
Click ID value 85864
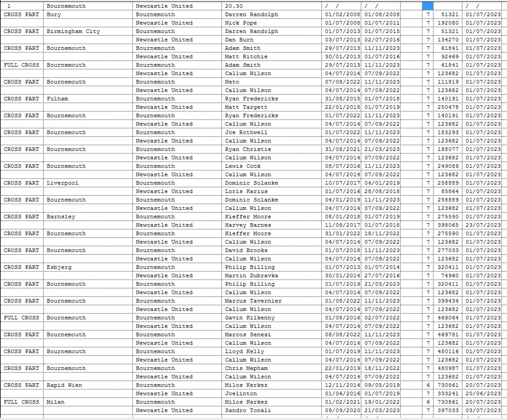tap(448, 191)
